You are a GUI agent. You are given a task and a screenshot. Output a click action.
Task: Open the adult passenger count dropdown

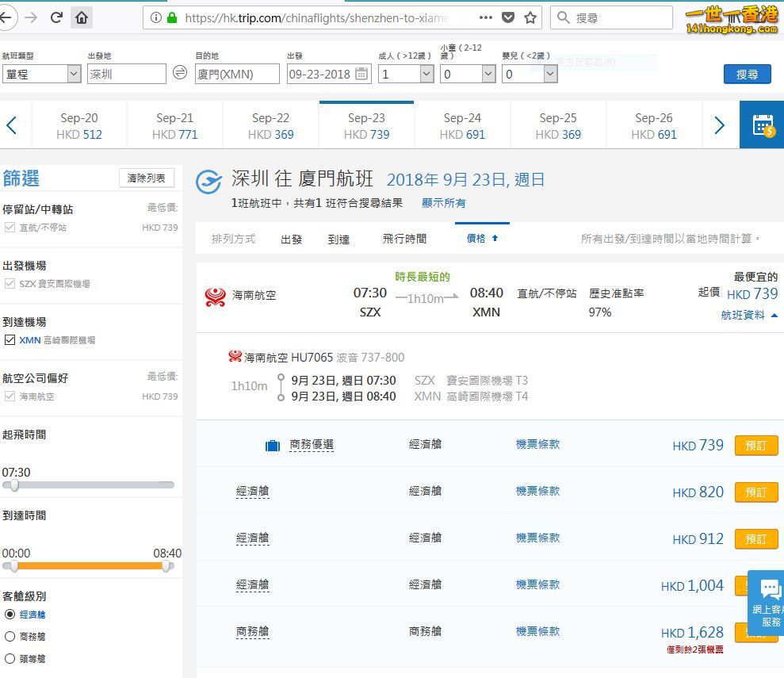(x=406, y=74)
